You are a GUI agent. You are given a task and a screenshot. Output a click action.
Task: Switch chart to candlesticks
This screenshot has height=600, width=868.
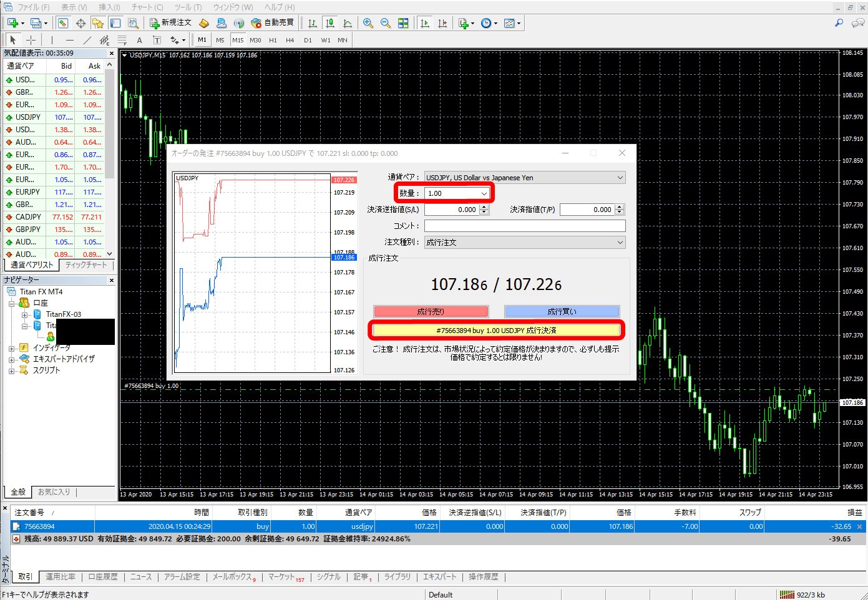pyautogui.click(x=330, y=23)
